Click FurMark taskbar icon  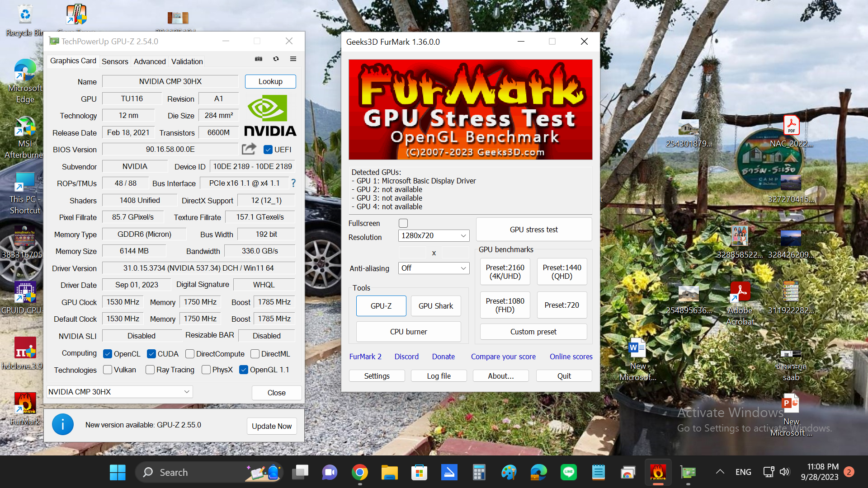[x=658, y=472]
